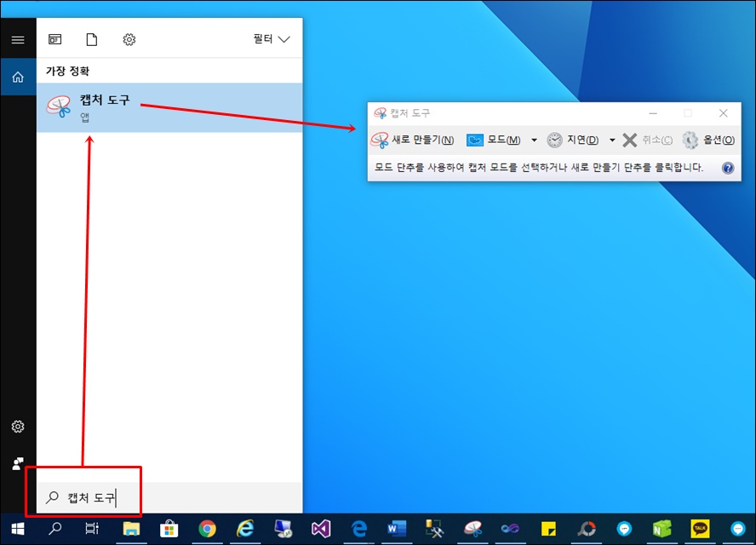Click the 지연(D) clock button
Viewport: 756px width, 545px height.
(573, 140)
